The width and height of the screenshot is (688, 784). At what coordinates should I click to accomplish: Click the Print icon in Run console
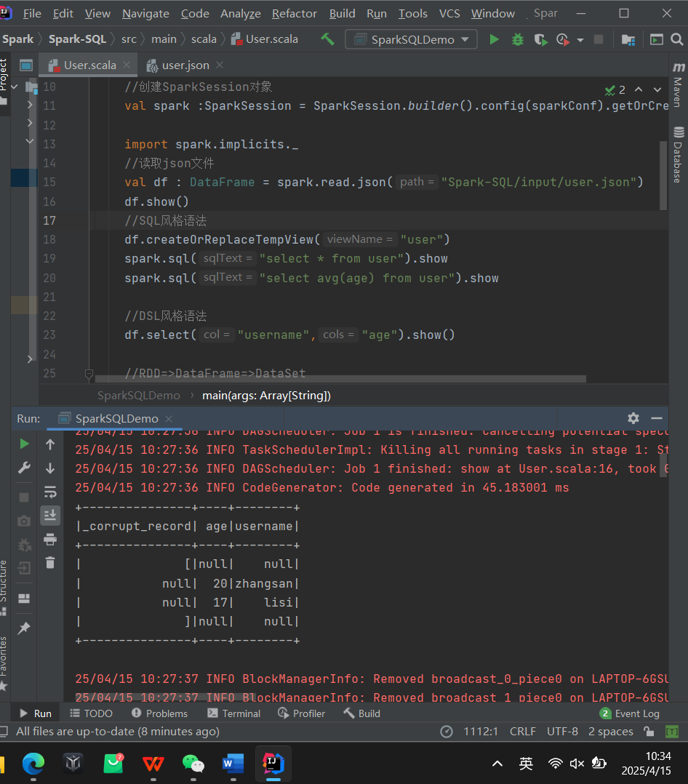[x=50, y=540]
